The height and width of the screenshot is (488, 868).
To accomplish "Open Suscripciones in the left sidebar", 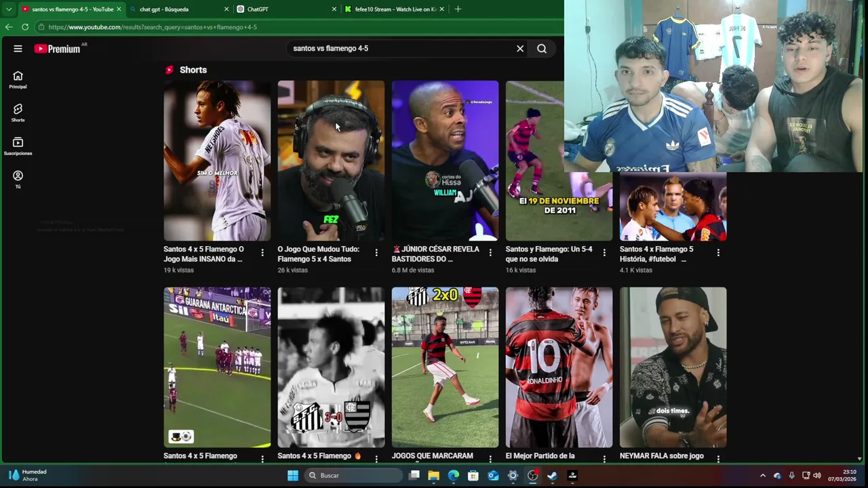I will [x=18, y=146].
